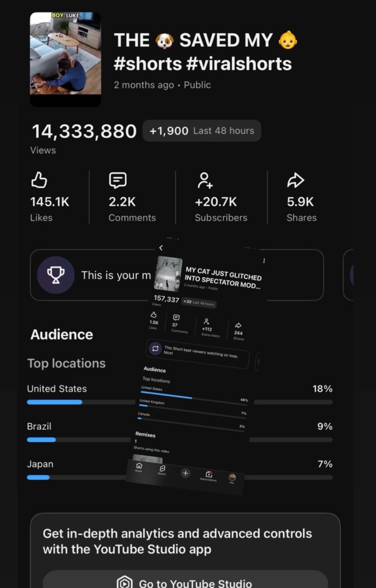Tap the #shorts #viralshorts hashtag line
376x588 pixels.
tap(203, 64)
